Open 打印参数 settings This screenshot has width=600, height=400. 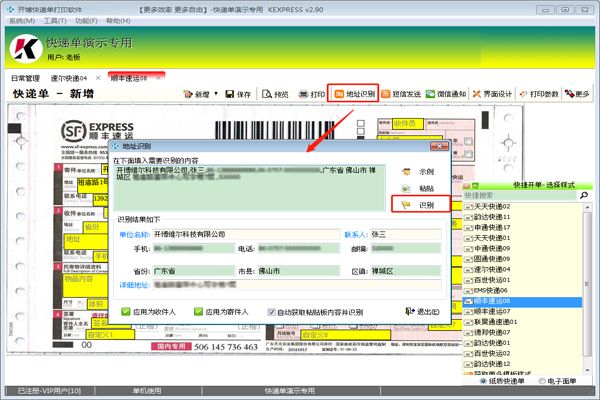pos(539,94)
